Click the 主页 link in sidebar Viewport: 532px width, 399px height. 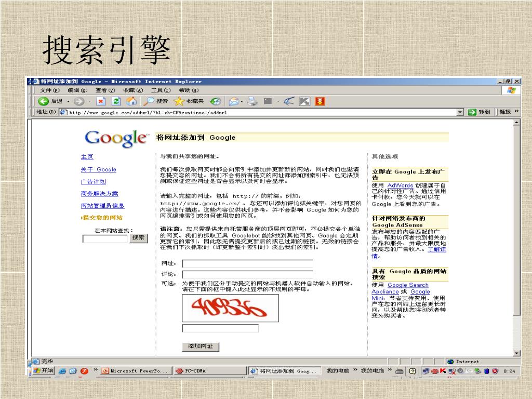[87, 157]
